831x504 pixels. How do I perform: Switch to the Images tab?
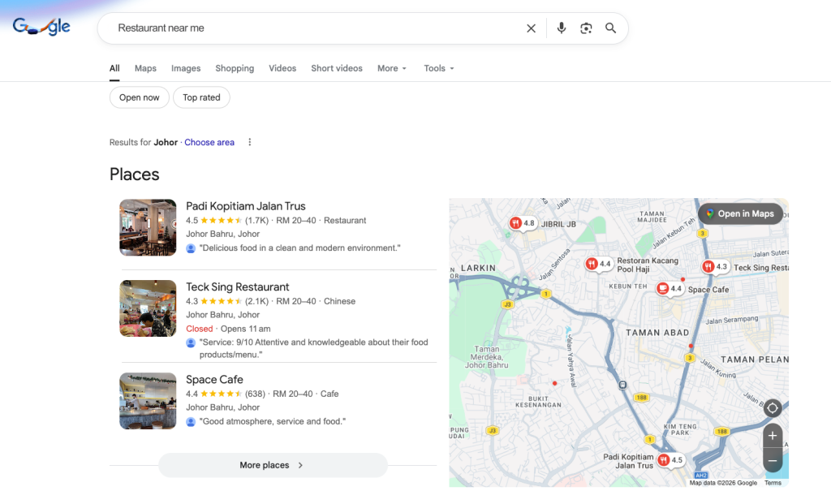click(186, 68)
